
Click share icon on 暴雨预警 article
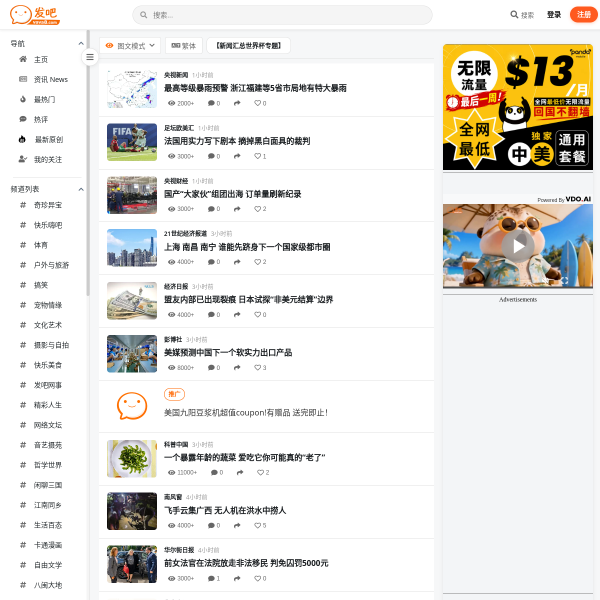(237, 103)
